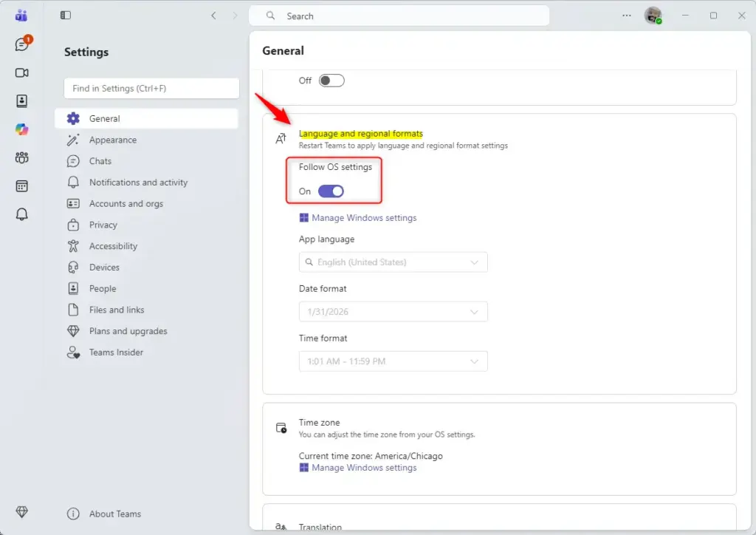Viewport: 756px width, 535px height.
Task: Go back with the left arrow
Action: tap(213, 16)
